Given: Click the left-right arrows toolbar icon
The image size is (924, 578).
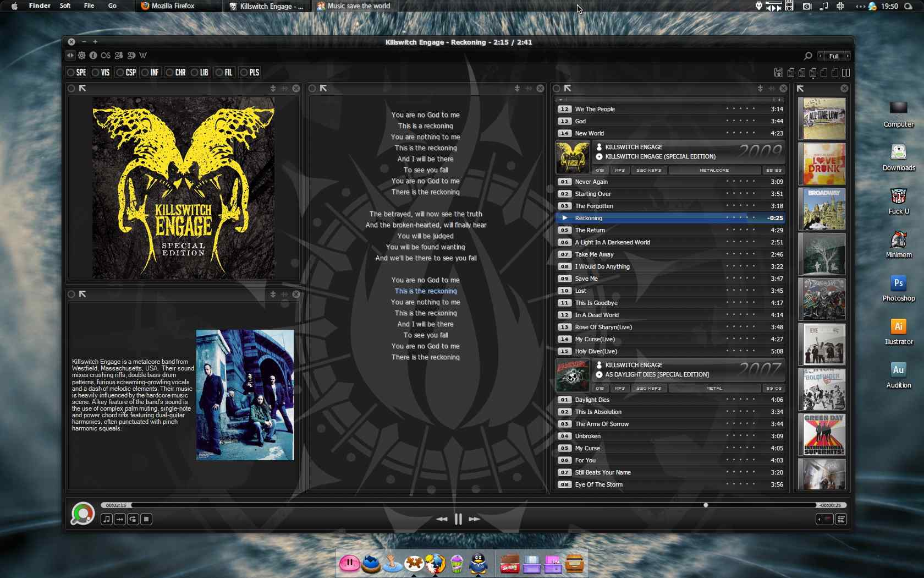Looking at the screenshot, I should tap(70, 56).
